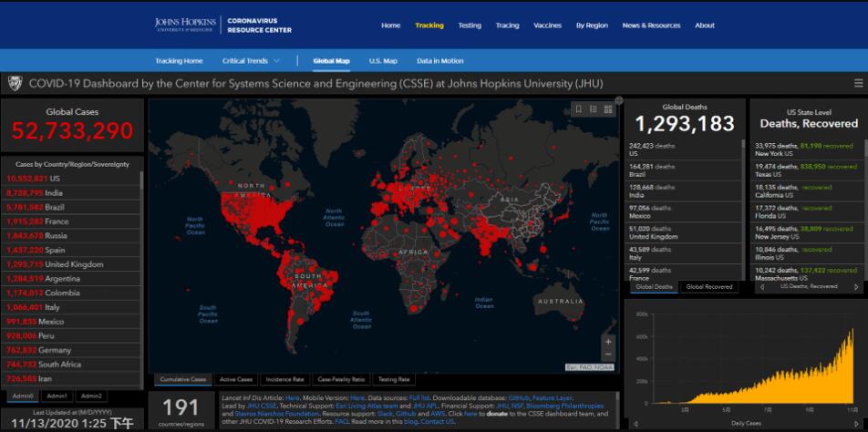Viewport: 868px width, 432px height.
Task: Select the Global Map sub-navigation tab
Action: coord(331,61)
